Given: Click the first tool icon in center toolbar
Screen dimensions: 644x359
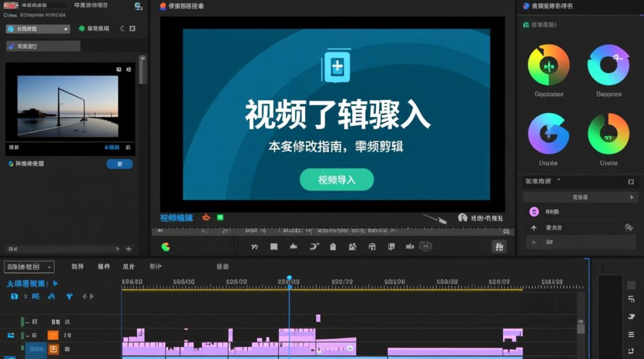Looking at the screenshot, I should tap(254, 247).
